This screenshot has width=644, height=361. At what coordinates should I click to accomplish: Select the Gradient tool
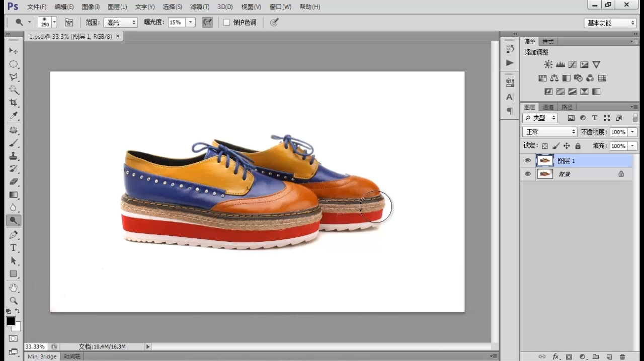pos(14,195)
